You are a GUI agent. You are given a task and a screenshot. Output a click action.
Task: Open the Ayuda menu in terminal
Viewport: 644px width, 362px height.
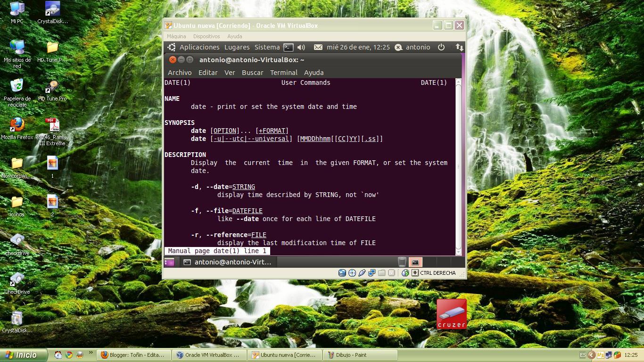click(x=314, y=73)
